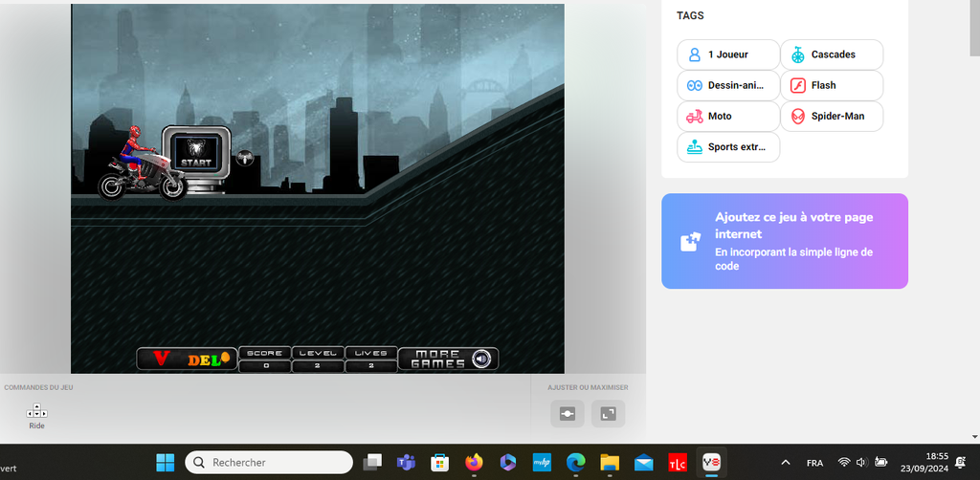Open the notifications bell icon
This screenshot has width=980, height=480.
pyautogui.click(x=961, y=463)
